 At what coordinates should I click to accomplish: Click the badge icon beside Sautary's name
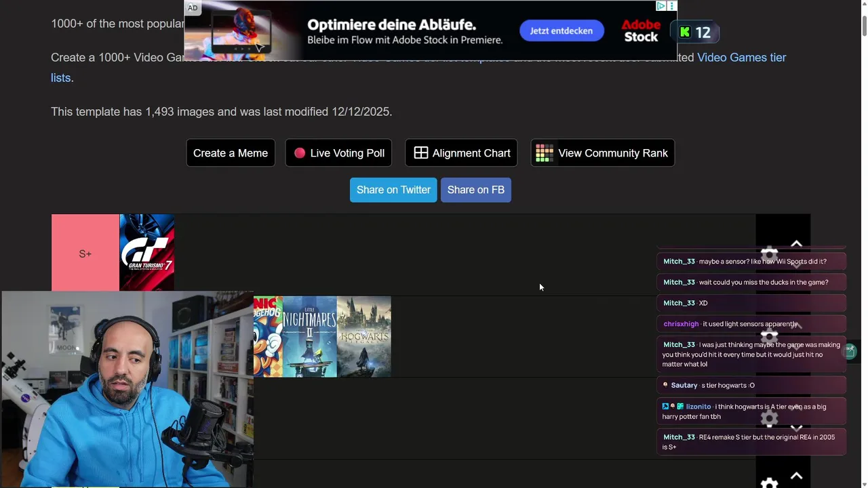[x=665, y=385]
